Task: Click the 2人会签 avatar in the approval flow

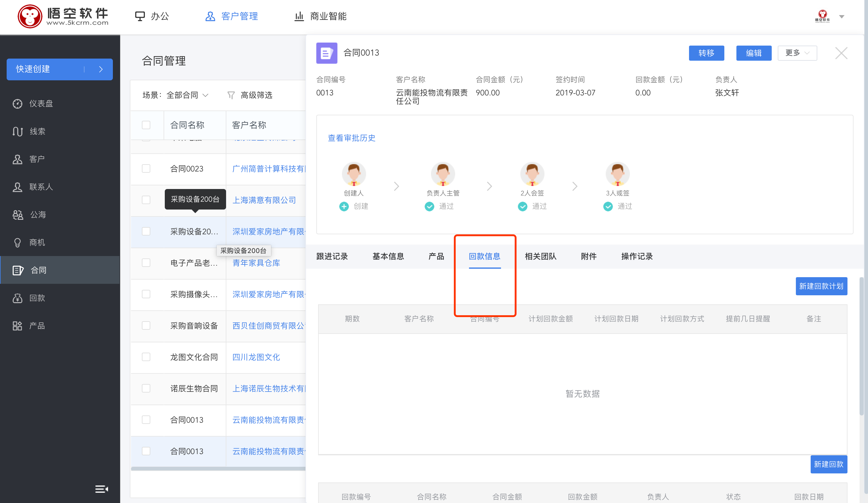Action: point(532,174)
